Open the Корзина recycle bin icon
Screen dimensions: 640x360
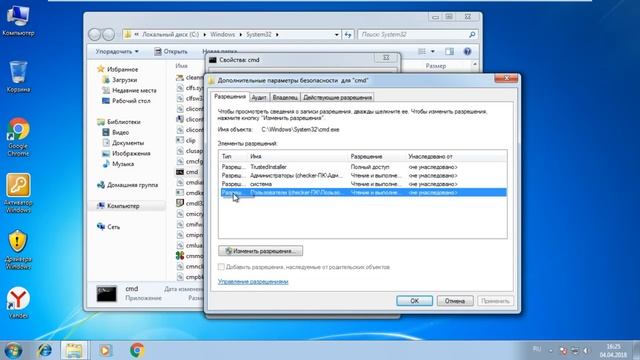coord(18,76)
